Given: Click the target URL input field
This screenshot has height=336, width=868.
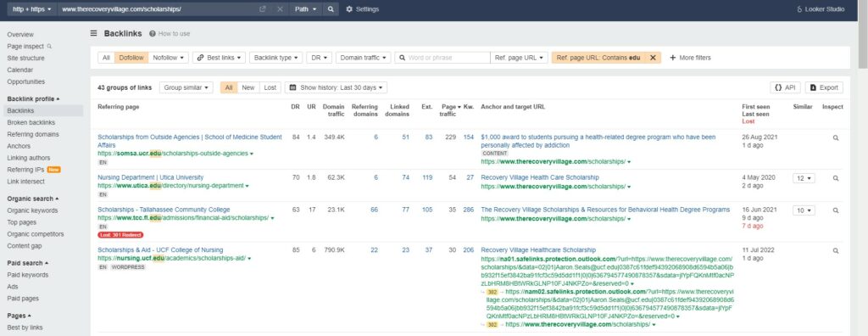Looking at the screenshot, I should pos(158,9).
